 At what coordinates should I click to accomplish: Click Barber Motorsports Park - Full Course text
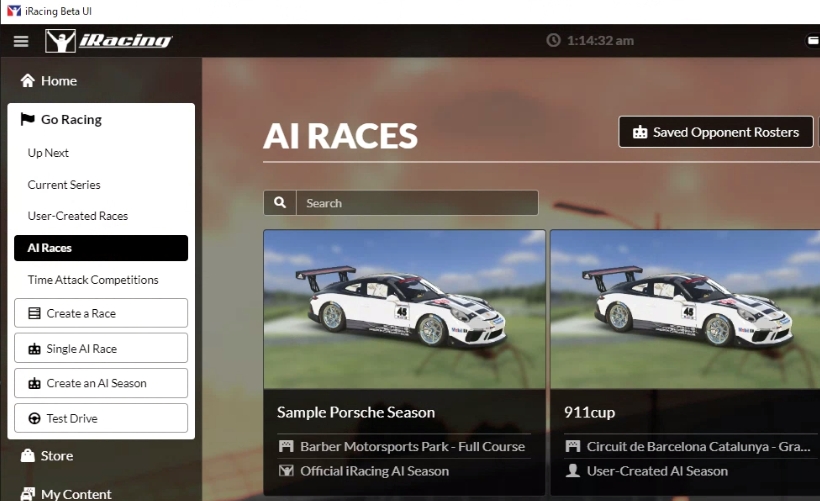coord(412,446)
